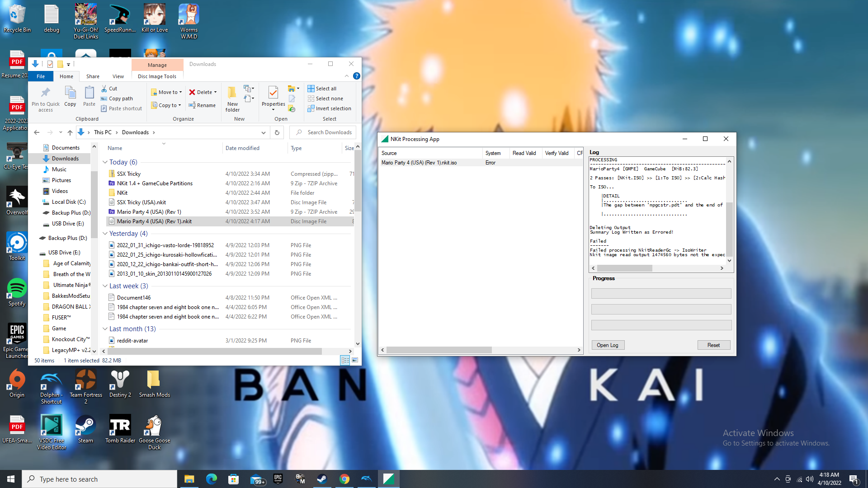Open Microsoft Store from taskbar

tap(233, 479)
